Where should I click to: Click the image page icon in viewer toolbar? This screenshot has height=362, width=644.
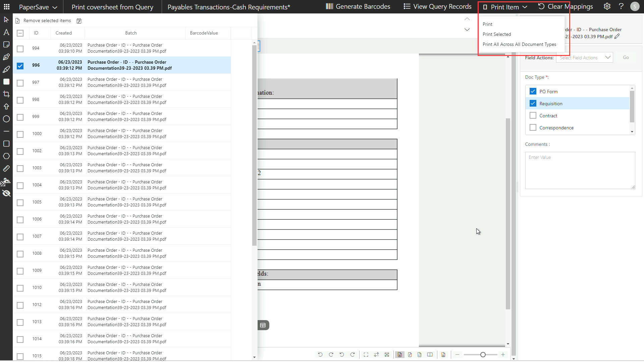click(443, 355)
